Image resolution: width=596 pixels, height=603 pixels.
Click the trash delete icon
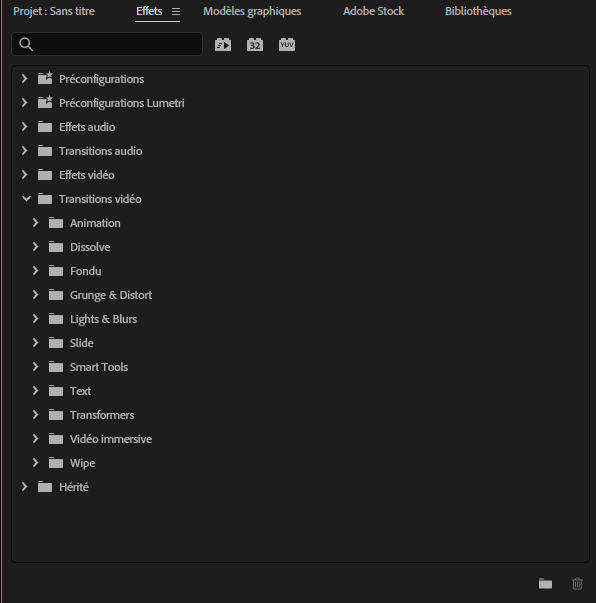click(x=577, y=583)
